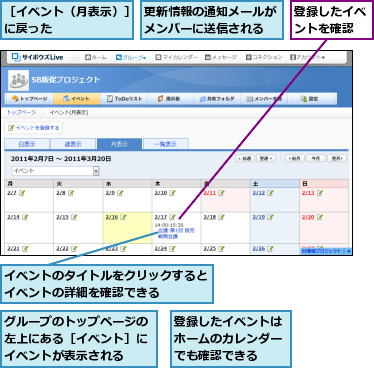
Task: Add an event via the 2/24 edit icon
Action: [172, 249]
